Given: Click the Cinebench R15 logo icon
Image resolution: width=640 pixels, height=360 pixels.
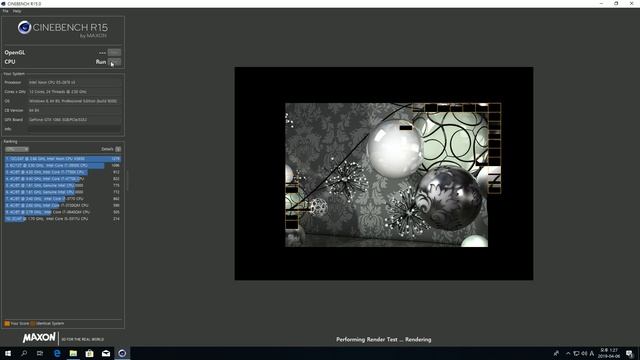Looking at the screenshot, I should click(24, 28).
